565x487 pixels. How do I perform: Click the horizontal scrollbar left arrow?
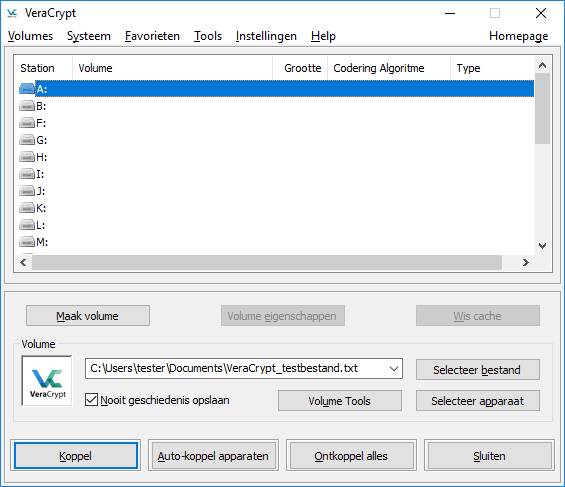23,262
